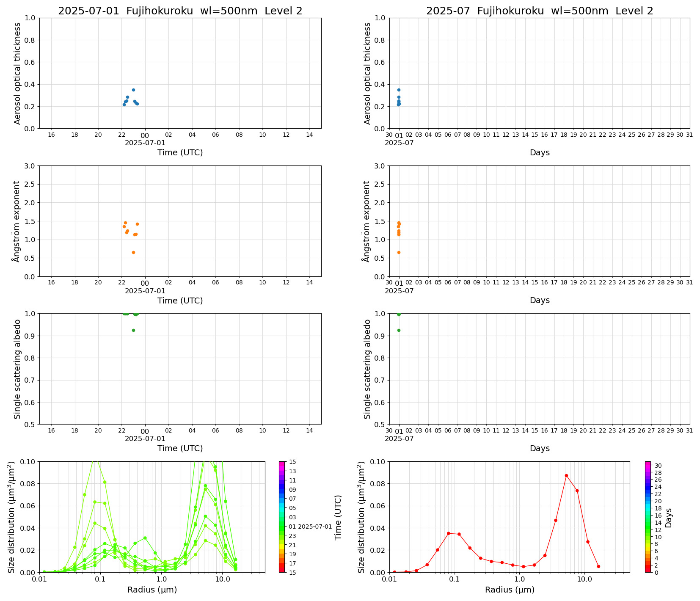The width and height of the screenshot is (700, 601).
Task: Pick the lowest orange point in monthly Ångström plot
Action: [x=399, y=252]
